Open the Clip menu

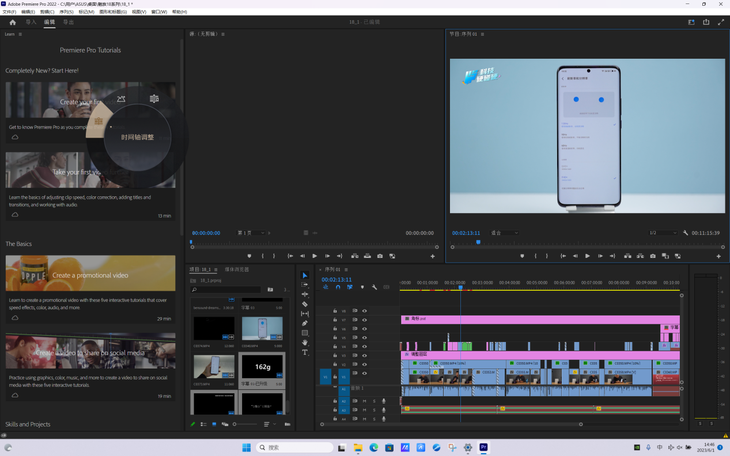point(47,12)
